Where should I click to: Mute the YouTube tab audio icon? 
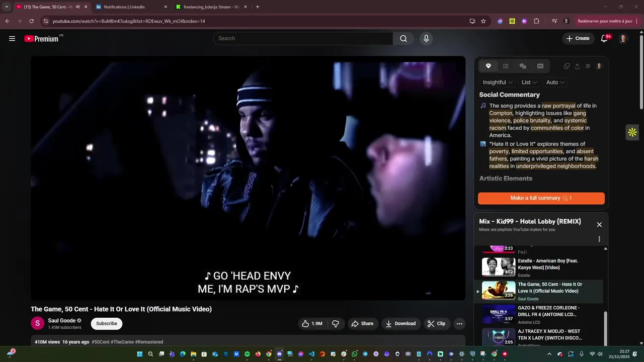tap(77, 7)
